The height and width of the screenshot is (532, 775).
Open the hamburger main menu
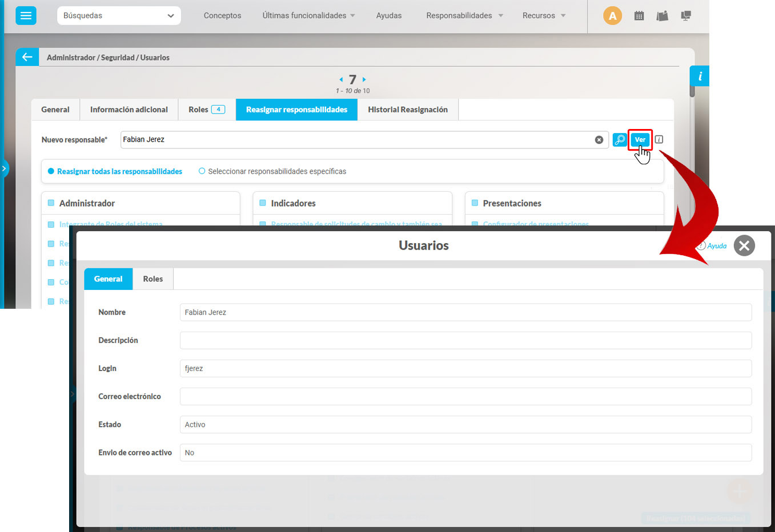[x=26, y=15]
